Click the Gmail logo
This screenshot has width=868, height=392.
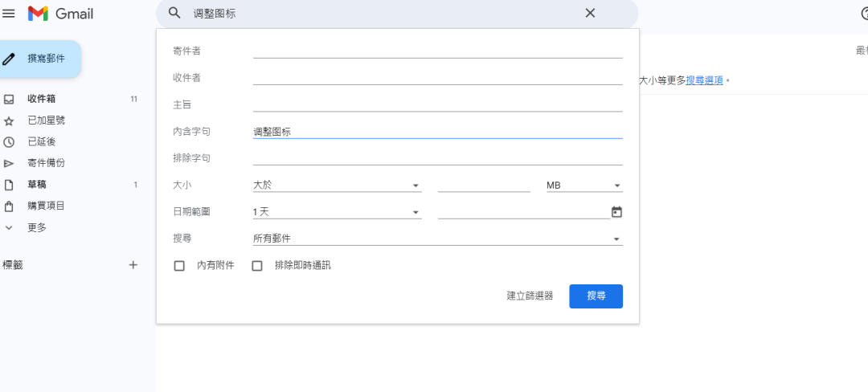coord(60,14)
